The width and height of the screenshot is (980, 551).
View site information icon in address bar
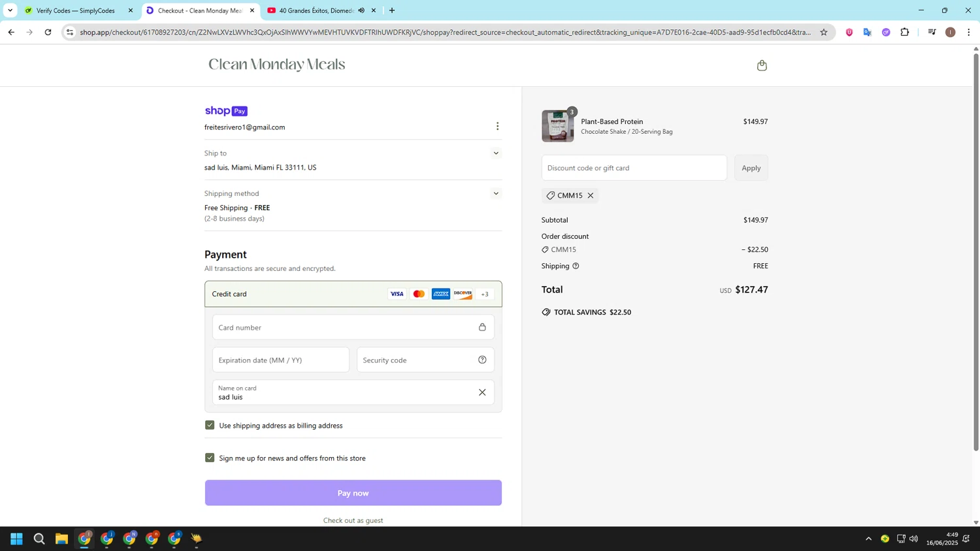[x=70, y=32]
